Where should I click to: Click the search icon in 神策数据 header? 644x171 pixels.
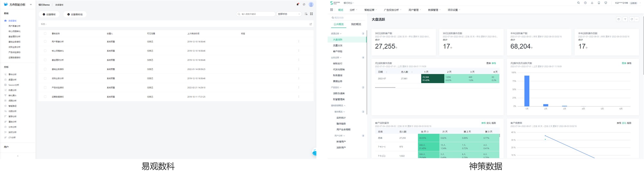point(578,3)
